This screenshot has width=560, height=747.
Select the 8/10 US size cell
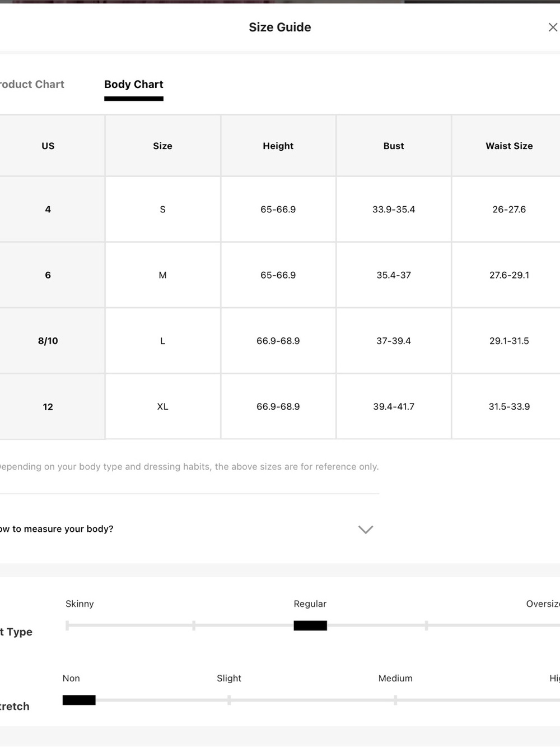(48, 341)
